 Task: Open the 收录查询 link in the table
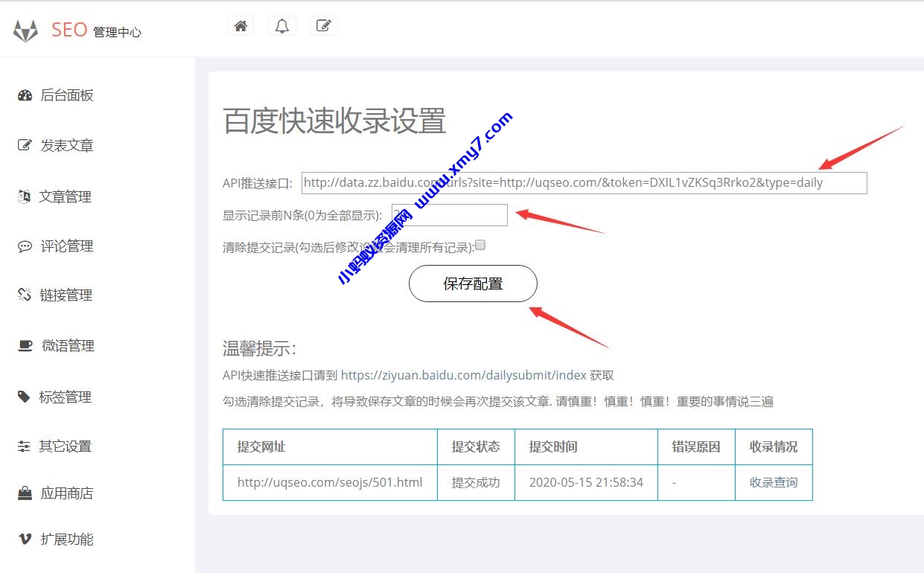774,482
